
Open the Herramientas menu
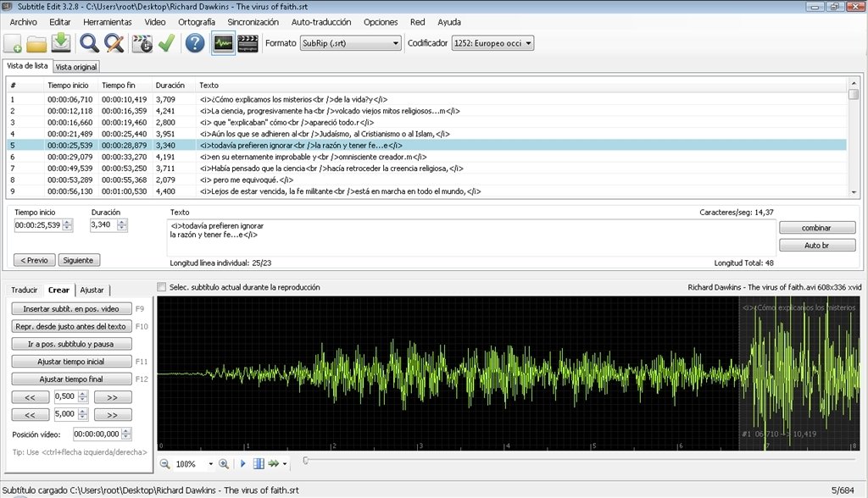tap(108, 22)
